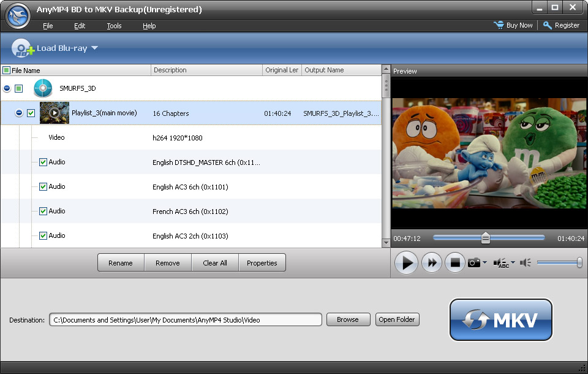The height and width of the screenshot is (374, 588).
Task: Open the Properties button
Action: [x=262, y=263]
